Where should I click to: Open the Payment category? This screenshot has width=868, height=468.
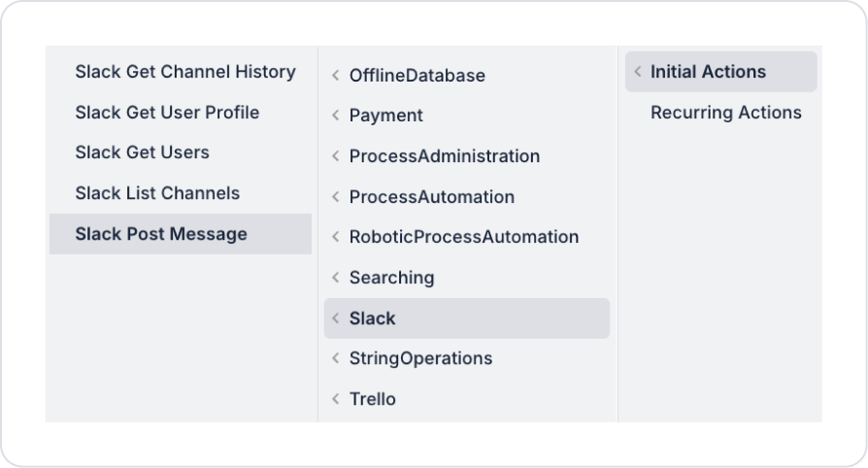point(385,116)
